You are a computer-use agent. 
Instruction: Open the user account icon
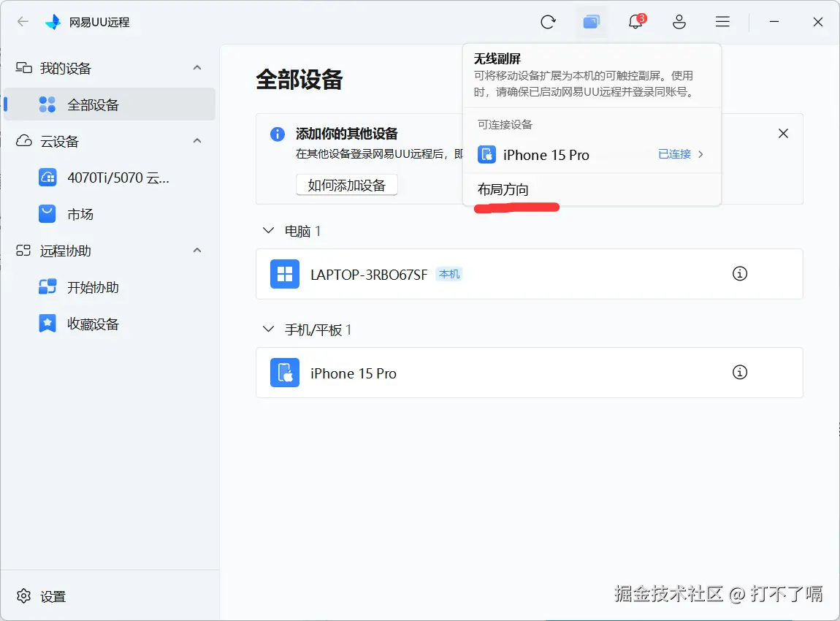(x=679, y=22)
